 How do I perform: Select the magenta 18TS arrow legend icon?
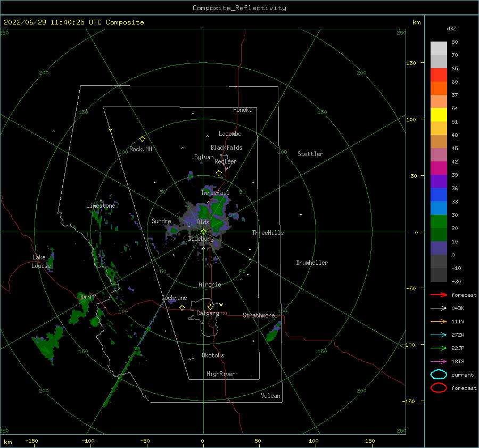[x=439, y=362]
